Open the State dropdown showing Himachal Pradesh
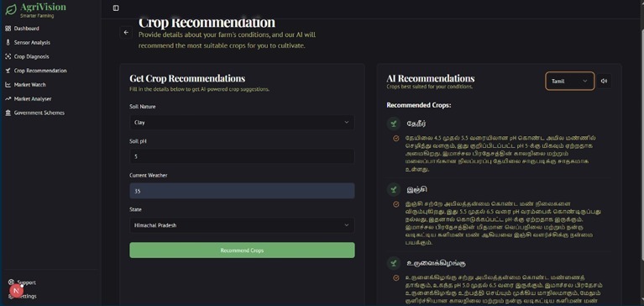The image size is (644, 306). 242,225
